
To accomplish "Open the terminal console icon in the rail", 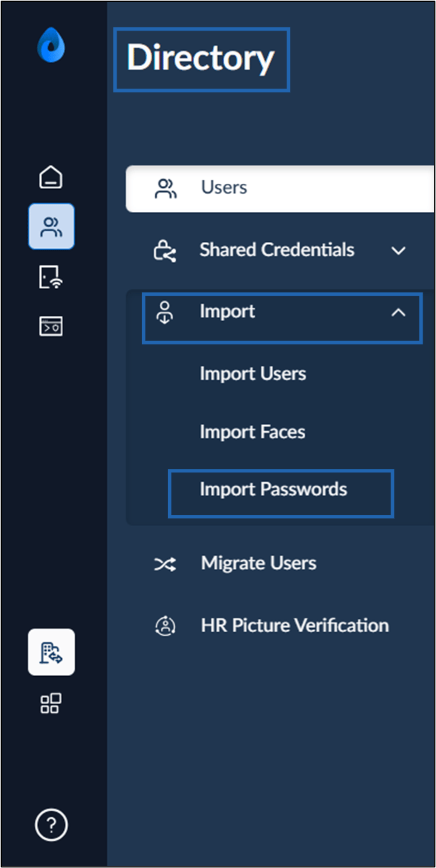I will tap(51, 326).
